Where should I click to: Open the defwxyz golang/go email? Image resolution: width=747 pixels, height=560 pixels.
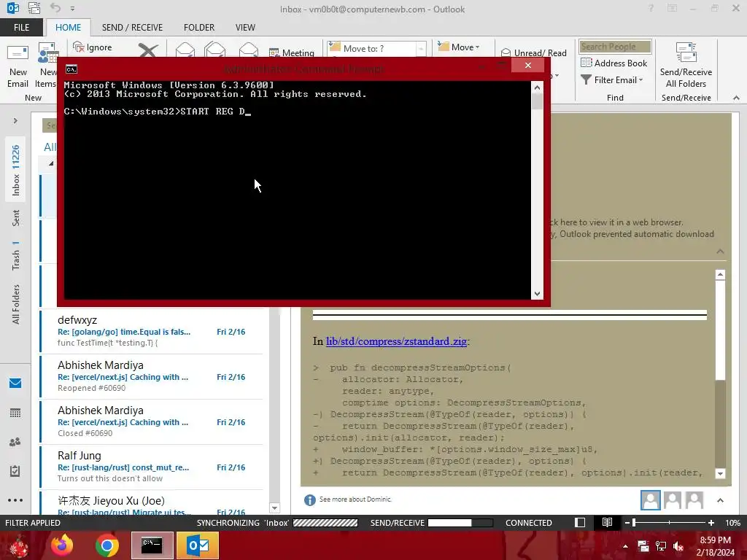point(152,331)
